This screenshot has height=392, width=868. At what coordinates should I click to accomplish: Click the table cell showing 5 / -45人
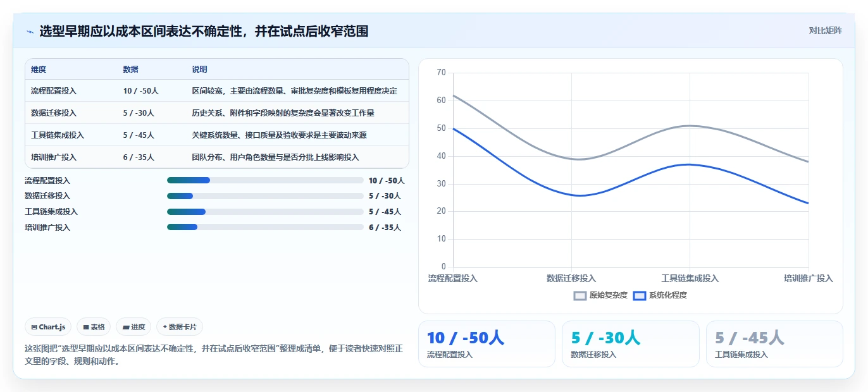(x=139, y=135)
